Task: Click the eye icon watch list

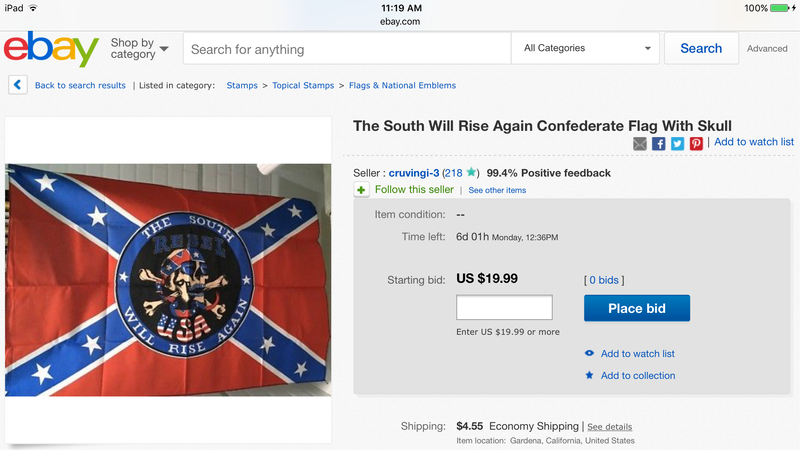Action: (x=589, y=354)
